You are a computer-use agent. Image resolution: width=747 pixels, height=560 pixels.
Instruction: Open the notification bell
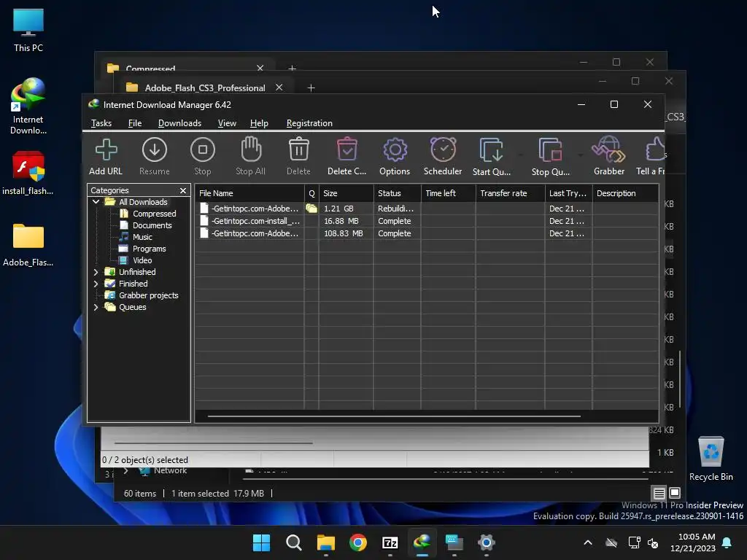click(x=727, y=542)
